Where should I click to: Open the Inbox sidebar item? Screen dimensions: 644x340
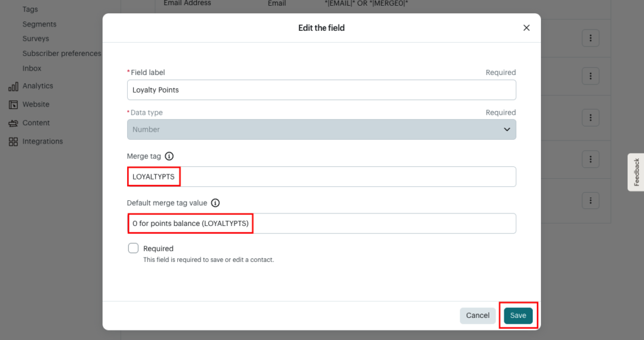point(32,68)
